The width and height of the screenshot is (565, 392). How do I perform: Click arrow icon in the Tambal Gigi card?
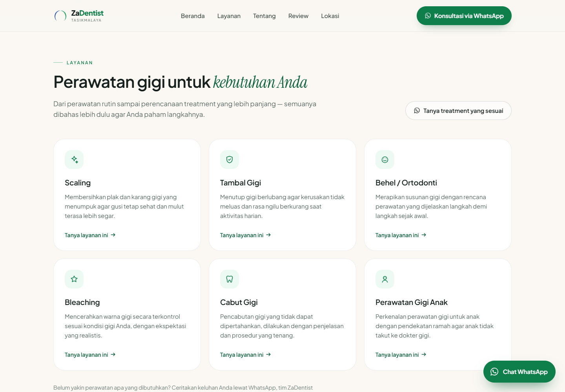coord(268,235)
